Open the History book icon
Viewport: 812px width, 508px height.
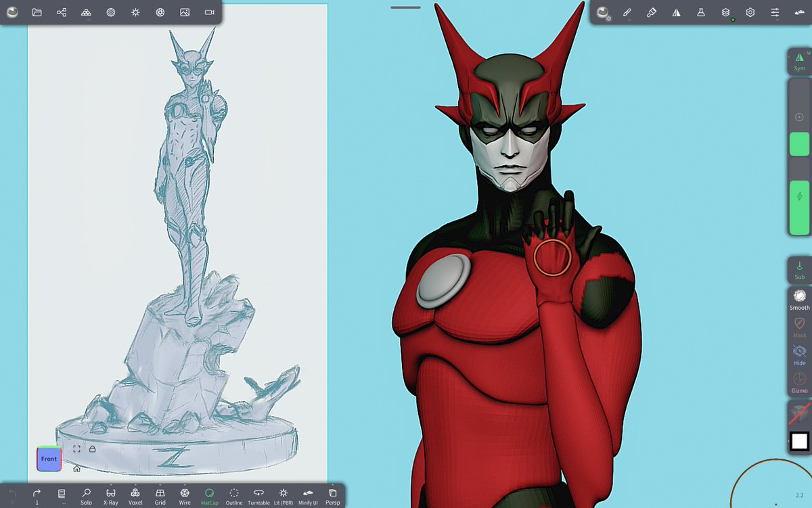click(x=62, y=495)
